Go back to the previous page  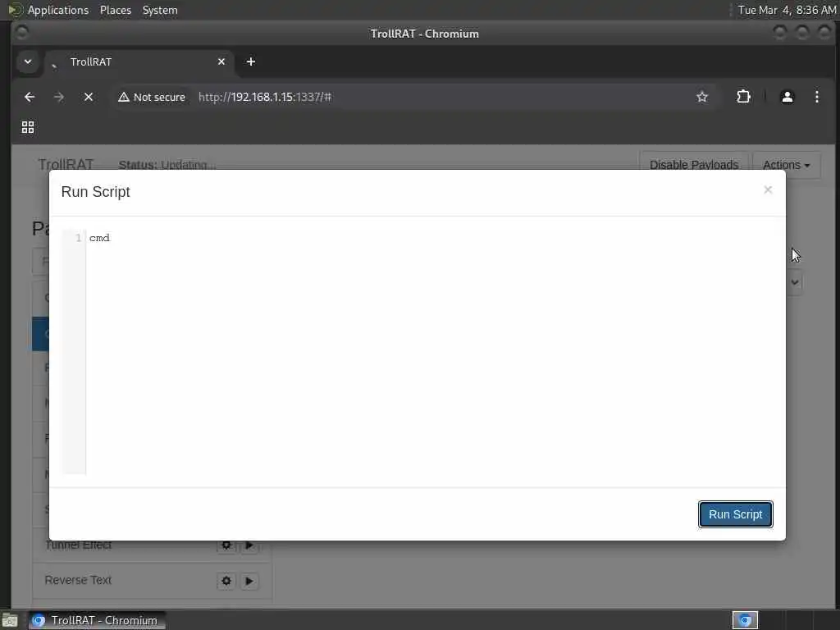tap(30, 97)
